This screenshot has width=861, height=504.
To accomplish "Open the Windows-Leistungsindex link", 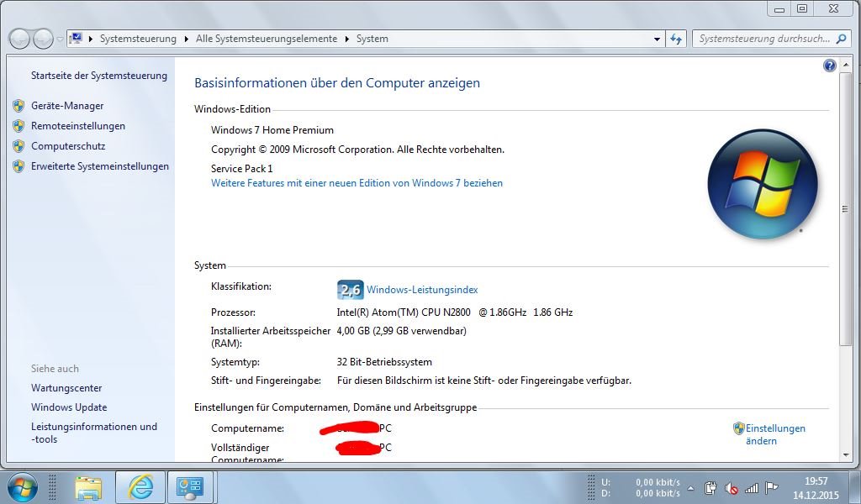I will point(422,290).
